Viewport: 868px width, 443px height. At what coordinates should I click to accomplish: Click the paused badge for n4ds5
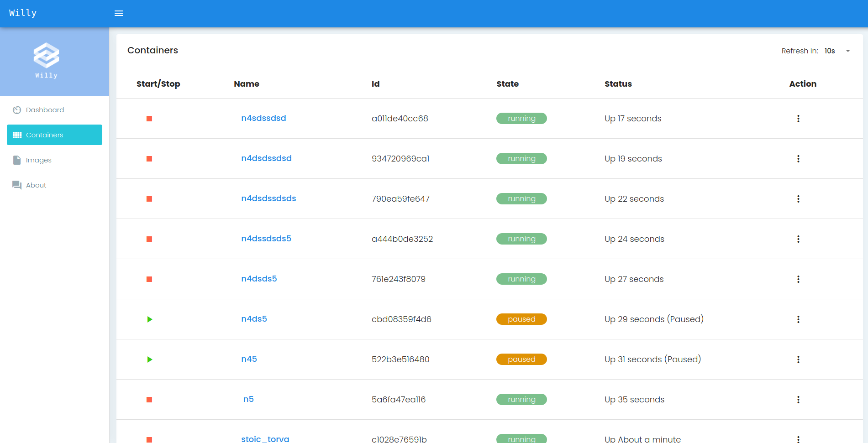[521, 319]
